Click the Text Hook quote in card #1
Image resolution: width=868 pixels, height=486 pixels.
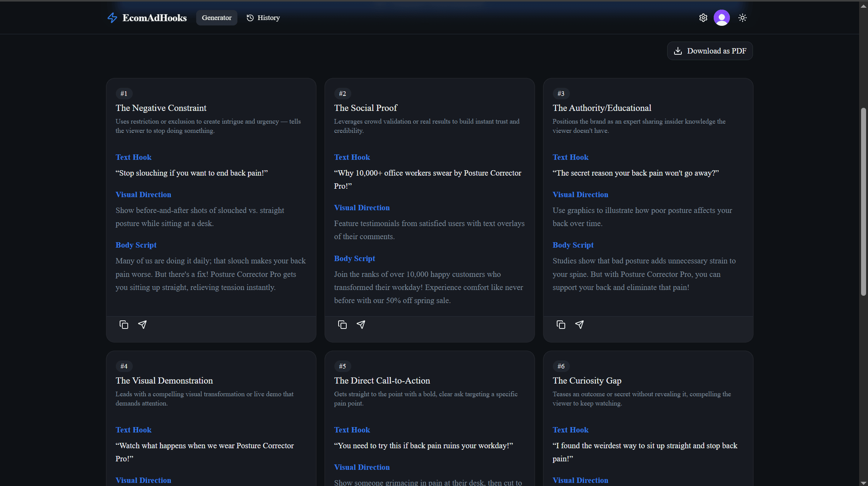[191, 173]
